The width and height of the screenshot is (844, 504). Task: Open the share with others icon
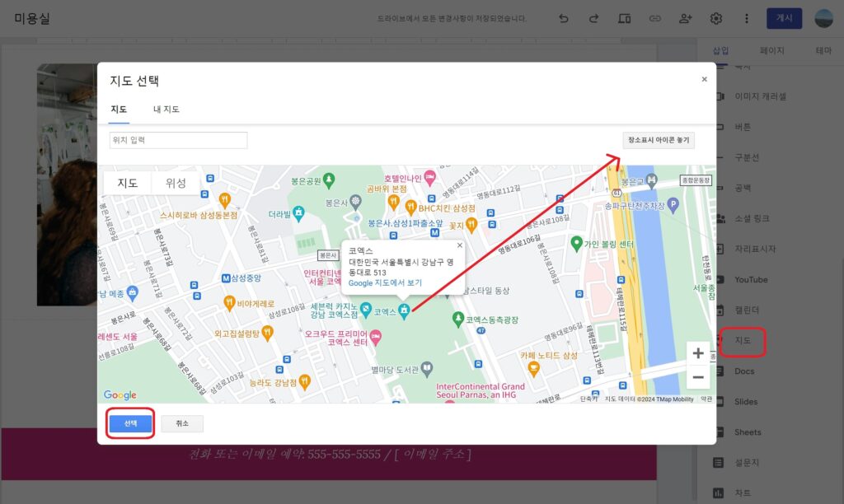(685, 18)
